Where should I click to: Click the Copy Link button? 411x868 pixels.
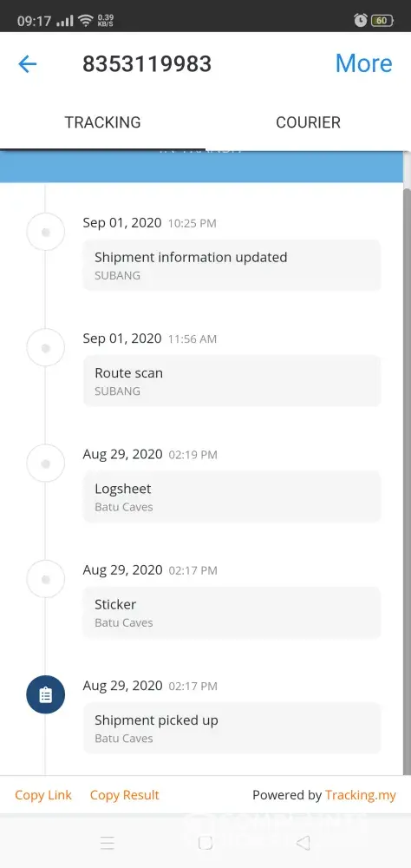point(43,795)
